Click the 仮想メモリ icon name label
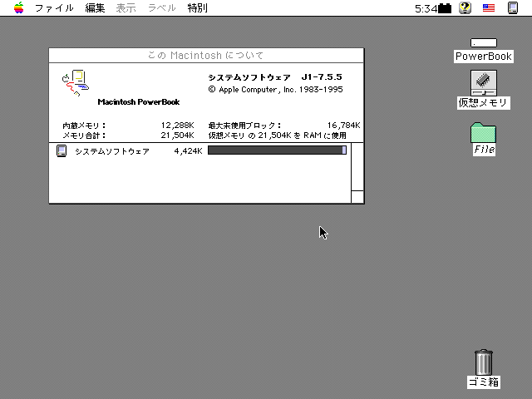 click(484, 103)
